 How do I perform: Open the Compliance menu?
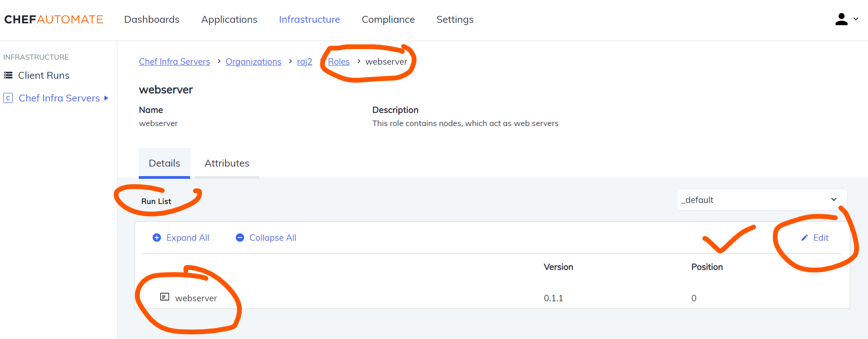click(x=388, y=20)
